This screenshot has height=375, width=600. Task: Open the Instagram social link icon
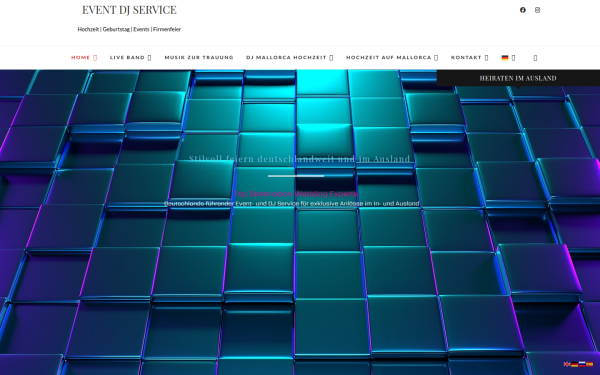pyautogui.click(x=537, y=10)
